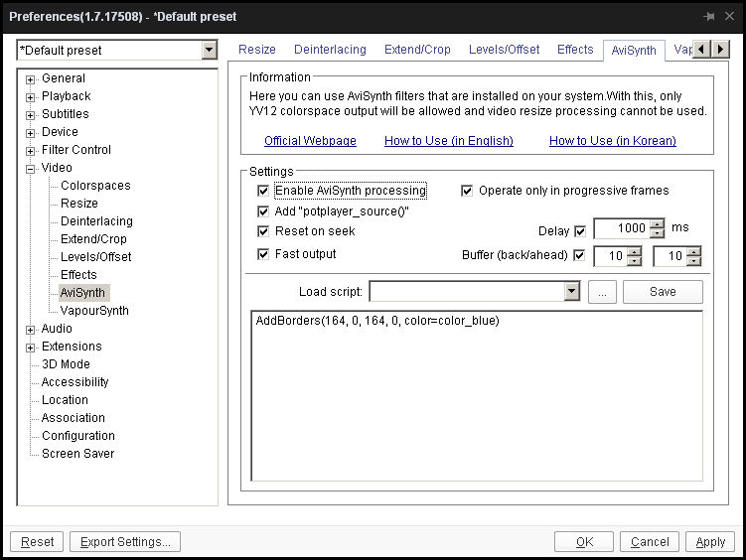Uncheck Reset on seek
The image size is (746, 560).
click(x=262, y=231)
